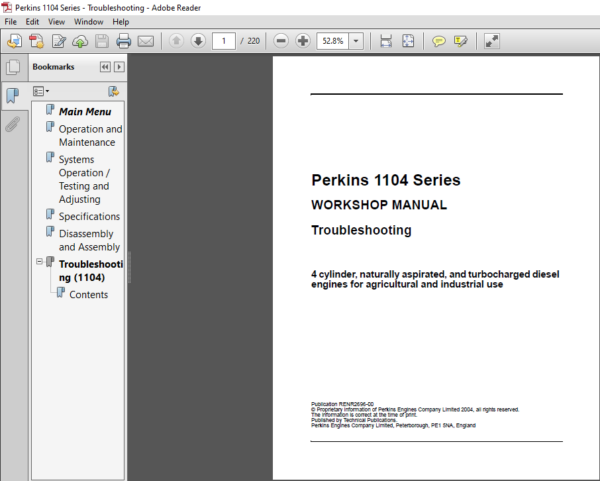This screenshot has width=600, height=481.
Task: Click the fit one full page icon
Action: tap(408, 41)
